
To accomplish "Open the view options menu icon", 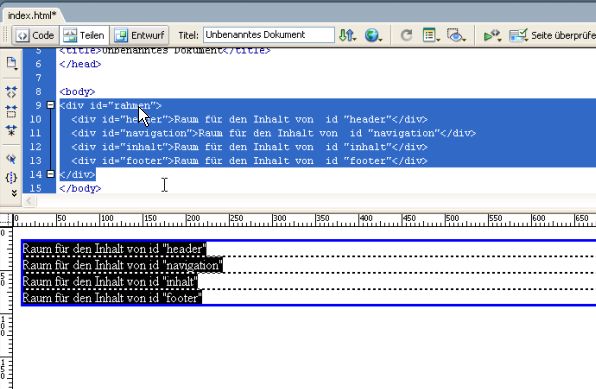I will point(431,35).
